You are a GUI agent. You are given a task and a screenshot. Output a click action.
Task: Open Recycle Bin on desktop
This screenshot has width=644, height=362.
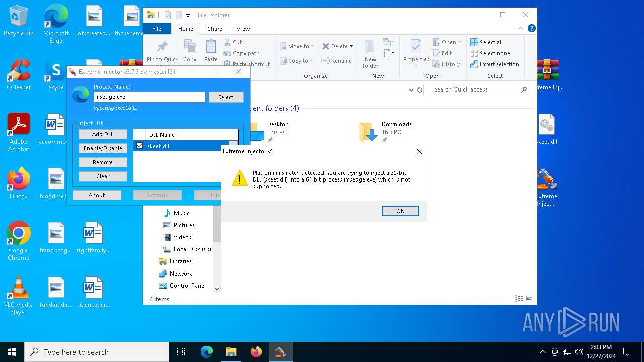[x=19, y=21]
